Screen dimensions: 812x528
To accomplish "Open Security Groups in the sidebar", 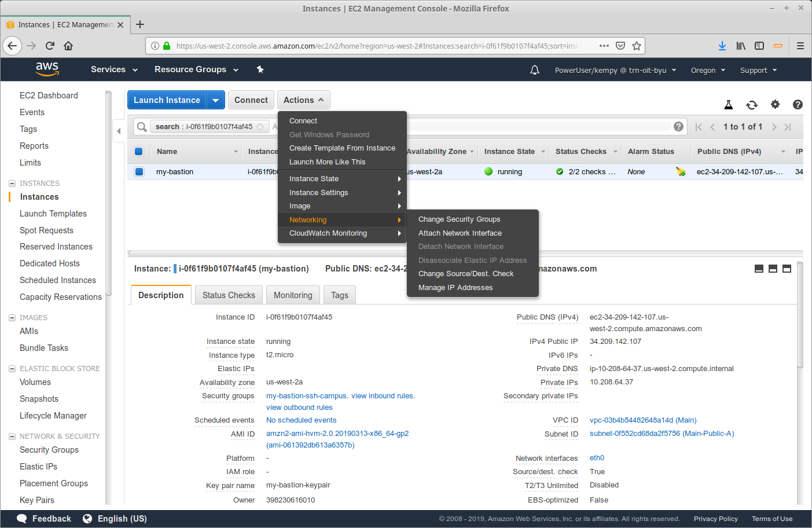I will click(49, 450).
